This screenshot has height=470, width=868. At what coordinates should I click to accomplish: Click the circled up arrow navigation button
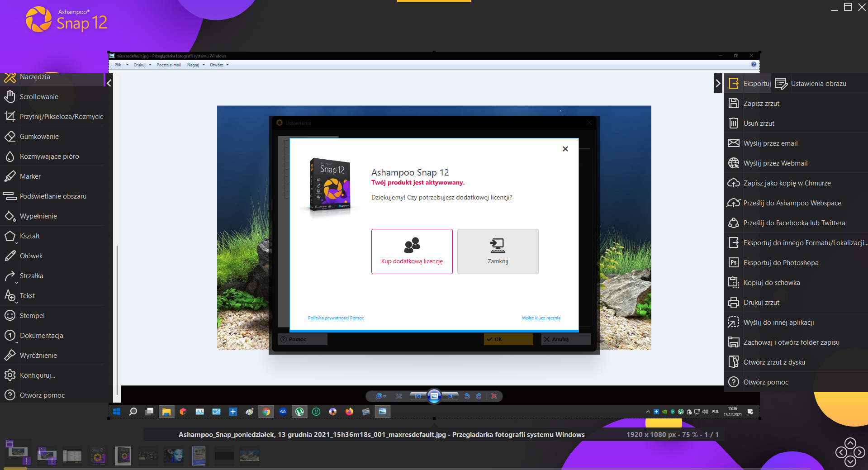850,443
